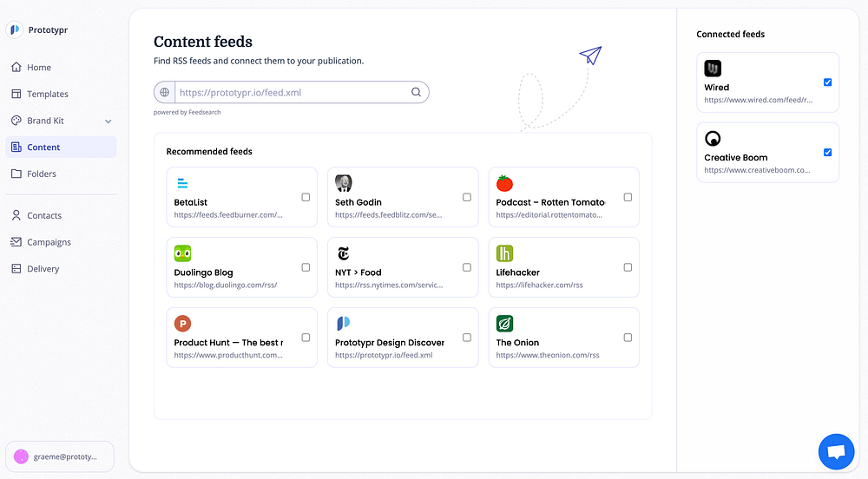Viewport: 868px width, 479px height.
Task: Enable the NYT > Food feed checkbox
Action: pos(467,267)
